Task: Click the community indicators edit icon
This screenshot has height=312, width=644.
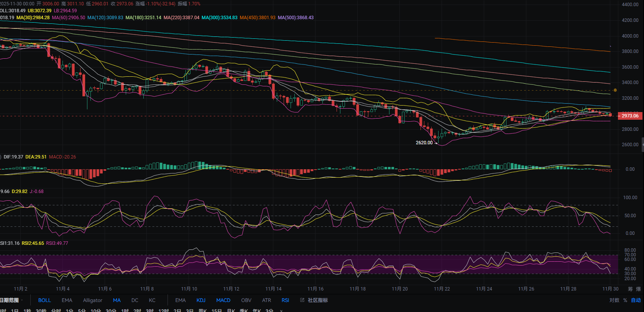Action: [x=302, y=300]
